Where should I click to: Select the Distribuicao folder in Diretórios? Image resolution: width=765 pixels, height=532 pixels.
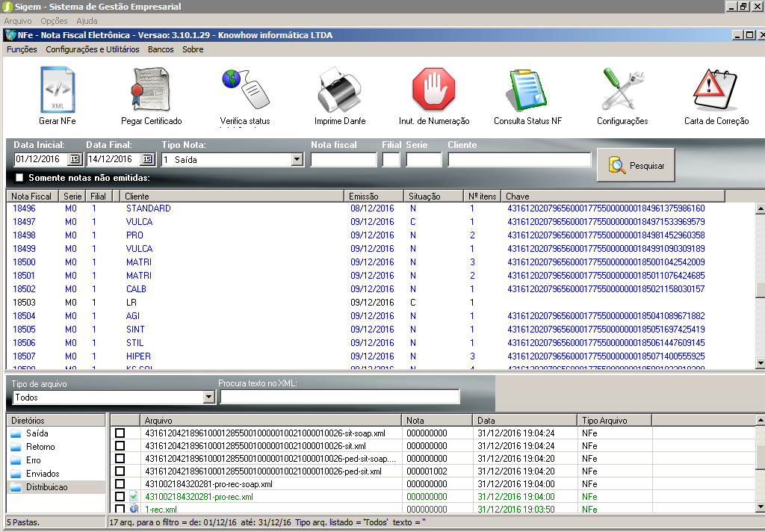click(46, 487)
